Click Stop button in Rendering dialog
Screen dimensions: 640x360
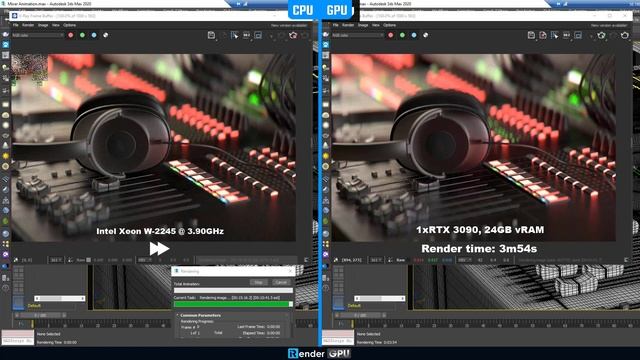259,282
